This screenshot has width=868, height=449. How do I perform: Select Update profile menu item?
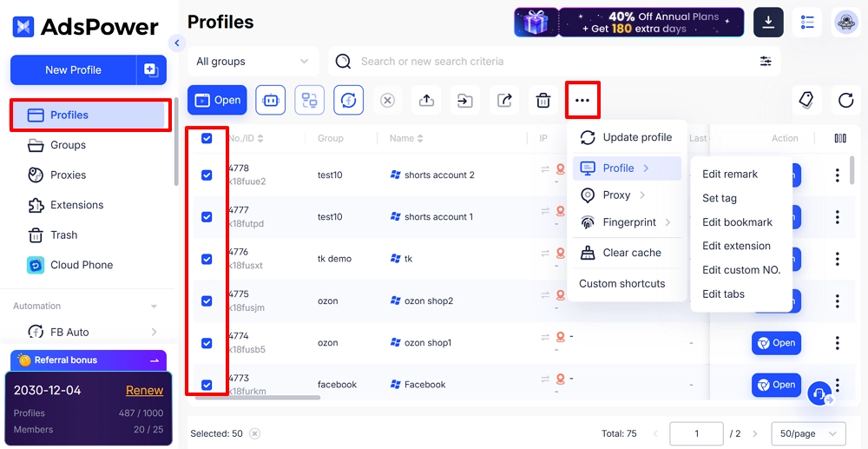627,137
